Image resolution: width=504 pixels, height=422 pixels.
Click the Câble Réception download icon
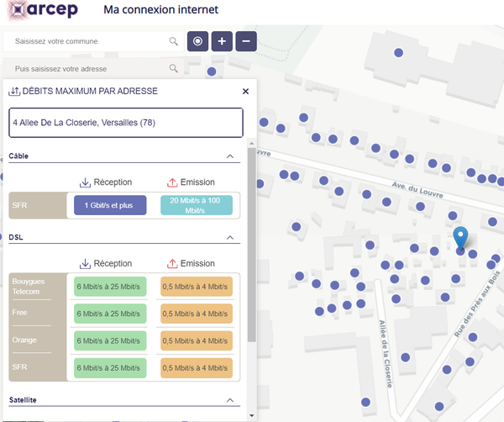pos(85,182)
